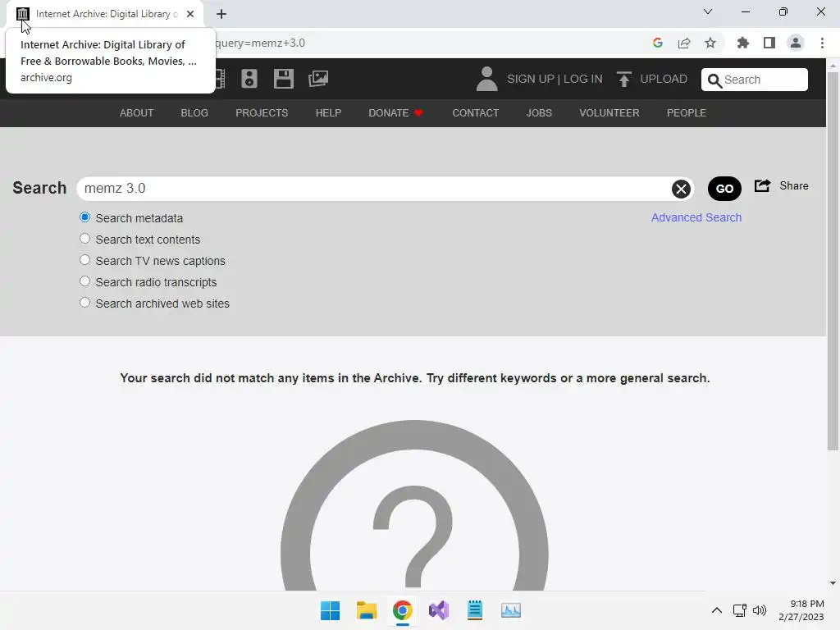Image resolution: width=840 pixels, height=630 pixels.
Task: Open the Software floppy disk icon
Action: 283,79
